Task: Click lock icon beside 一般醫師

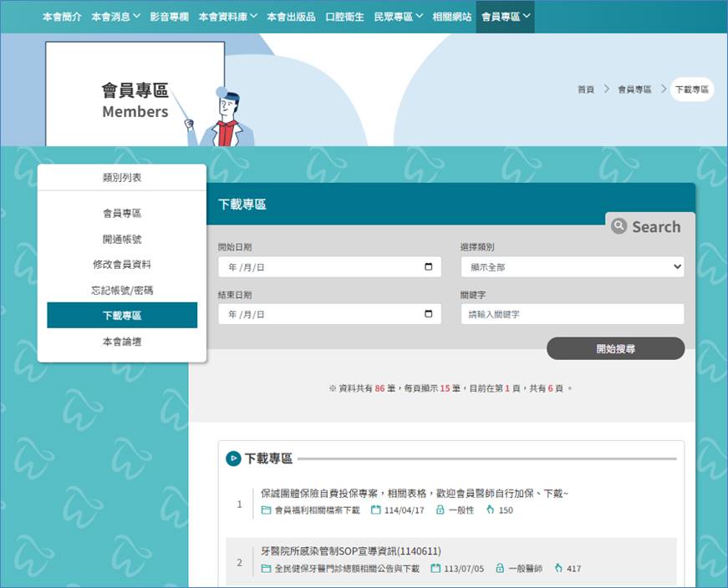Action: coord(500,569)
